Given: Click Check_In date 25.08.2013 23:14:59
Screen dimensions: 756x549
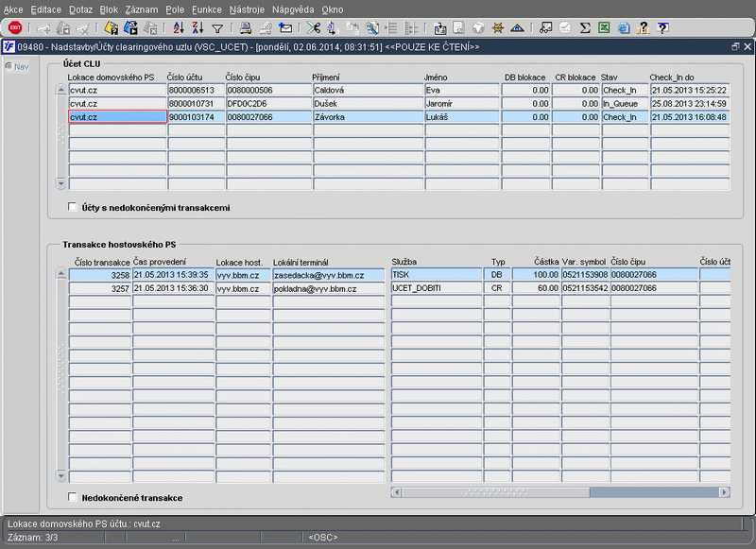Looking at the screenshot, I should coord(690,103).
